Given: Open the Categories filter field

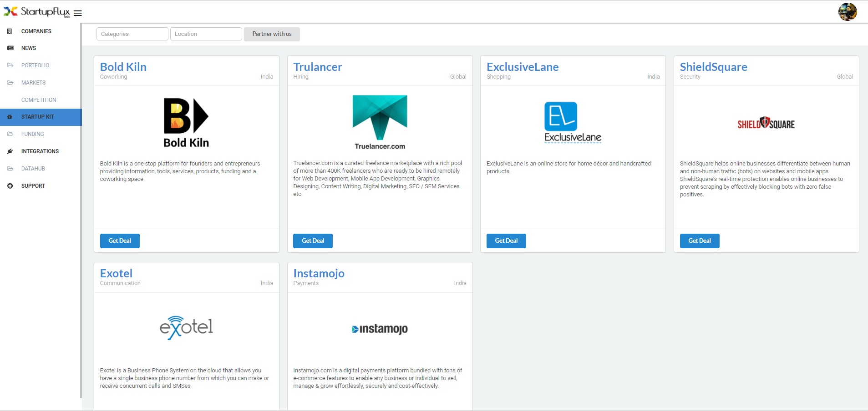Looking at the screenshot, I should 132,34.
